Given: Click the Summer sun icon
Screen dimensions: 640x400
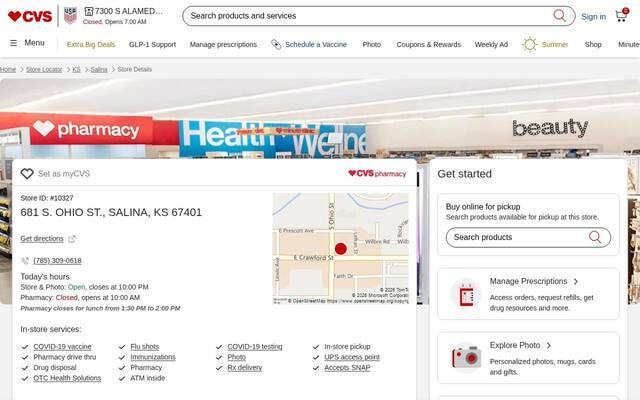Looking at the screenshot, I should pos(530,44).
